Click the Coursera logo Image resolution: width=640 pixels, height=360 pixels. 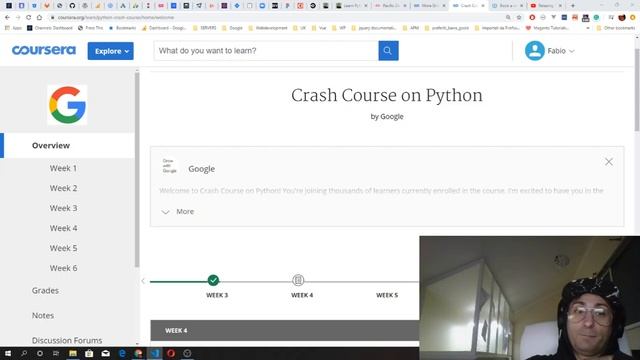click(44, 50)
